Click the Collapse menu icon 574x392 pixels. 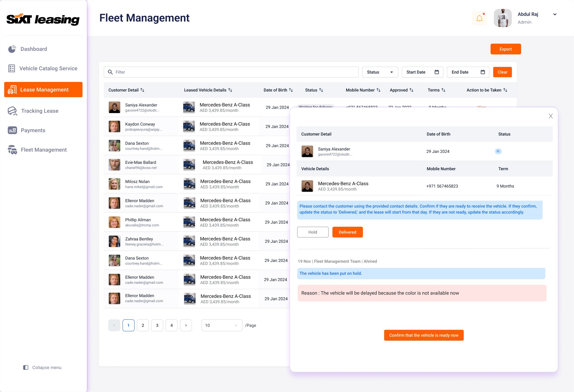26,367
